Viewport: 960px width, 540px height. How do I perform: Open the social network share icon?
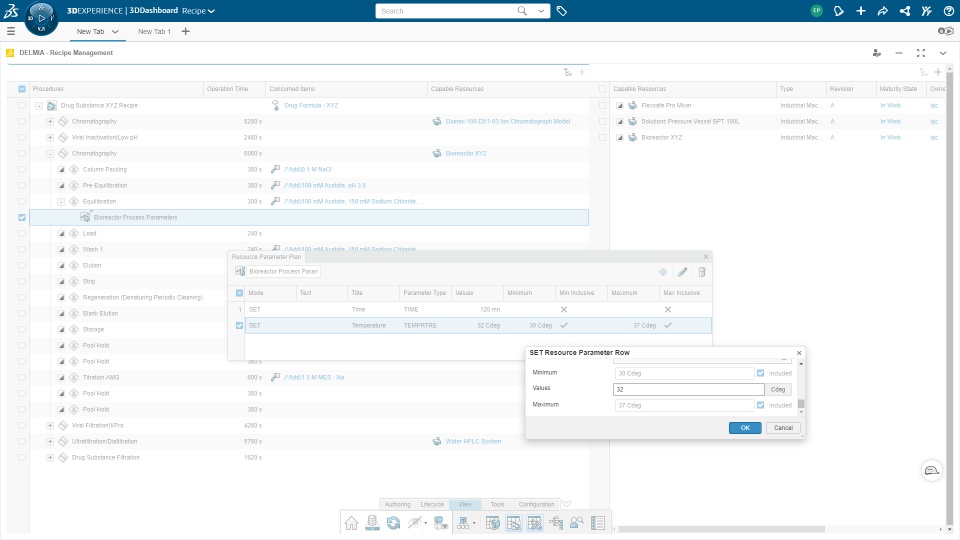[905, 11]
